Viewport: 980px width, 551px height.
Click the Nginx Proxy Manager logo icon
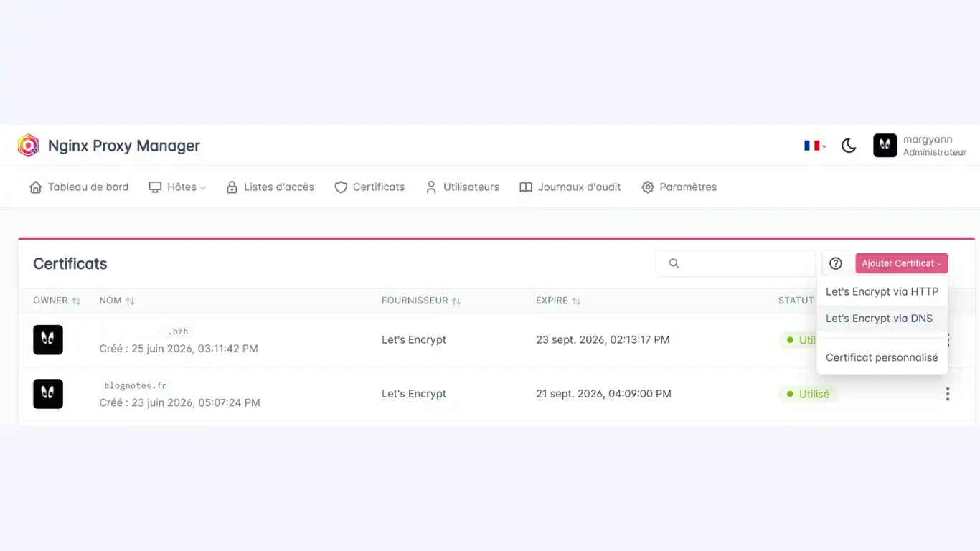click(x=28, y=146)
